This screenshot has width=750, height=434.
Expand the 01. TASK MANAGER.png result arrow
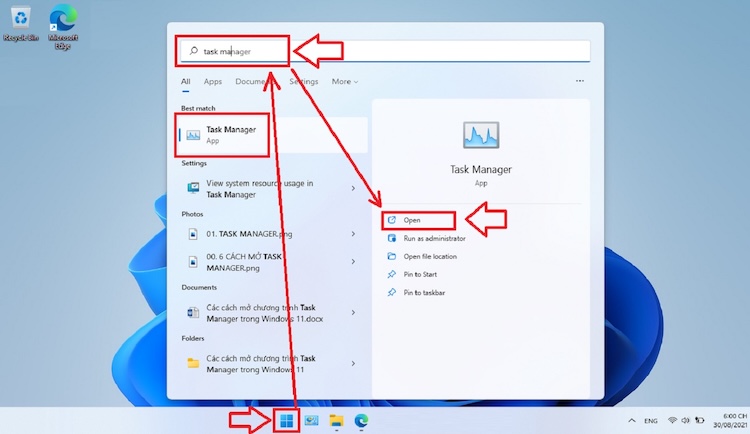(353, 233)
